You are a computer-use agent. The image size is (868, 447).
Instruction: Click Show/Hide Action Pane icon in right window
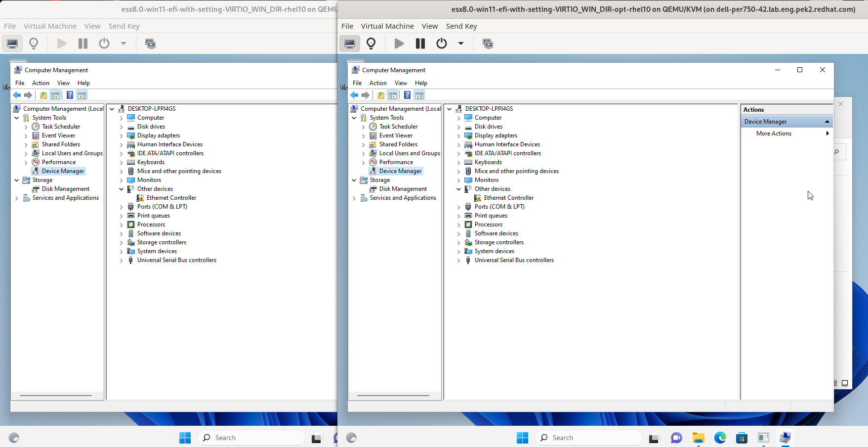[x=419, y=95]
